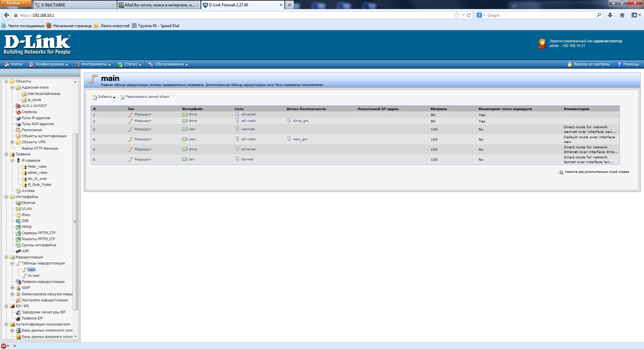644x349 pixels.
Task: Click the lan interface icon in row 6
Action: (185, 159)
